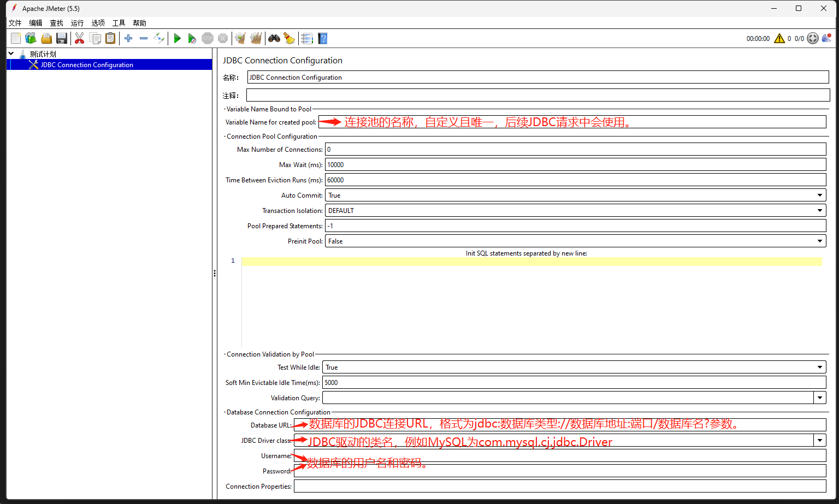Click the split pane divider handle dots
Screen dimensions: 839x504
[x=215, y=273]
